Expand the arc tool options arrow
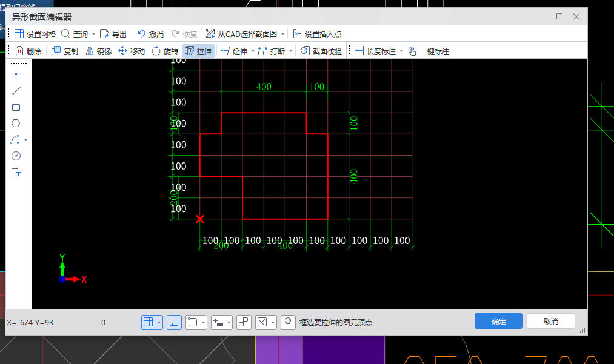Viewport: 614px width, 364px height. [x=26, y=140]
